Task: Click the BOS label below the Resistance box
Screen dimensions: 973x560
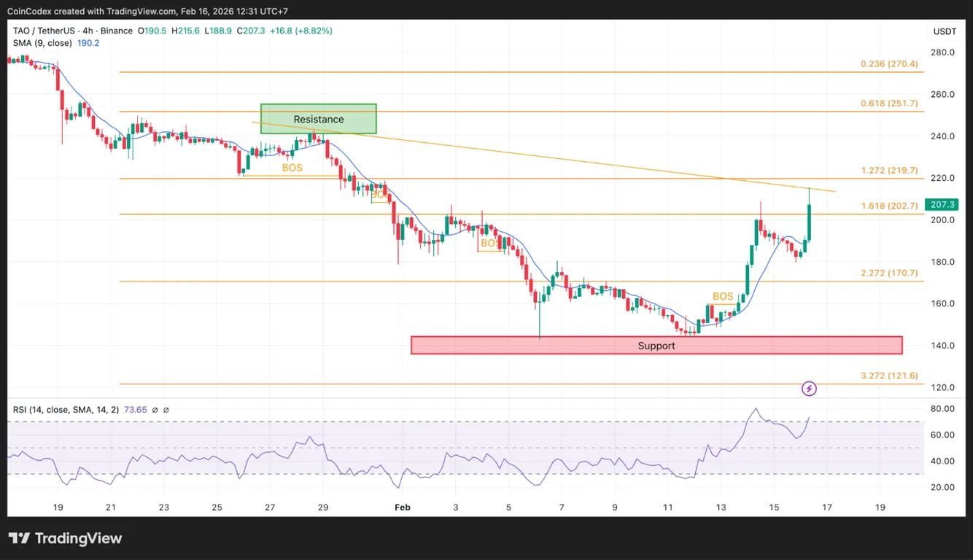Action: 292,168
